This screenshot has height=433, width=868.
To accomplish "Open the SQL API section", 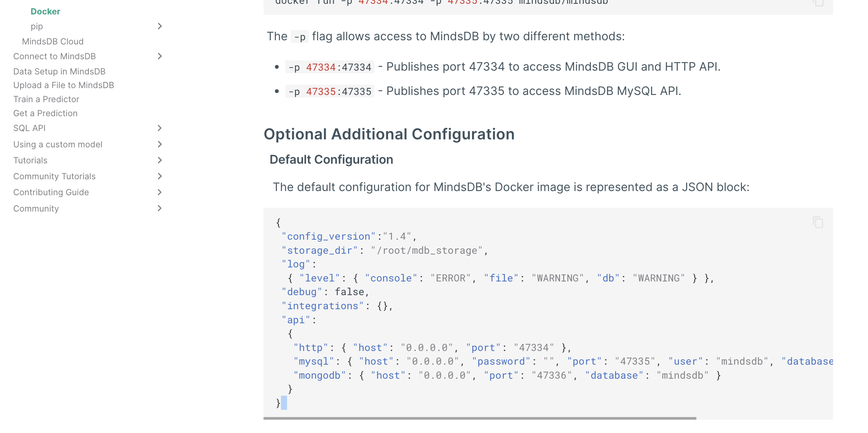I will [x=30, y=128].
